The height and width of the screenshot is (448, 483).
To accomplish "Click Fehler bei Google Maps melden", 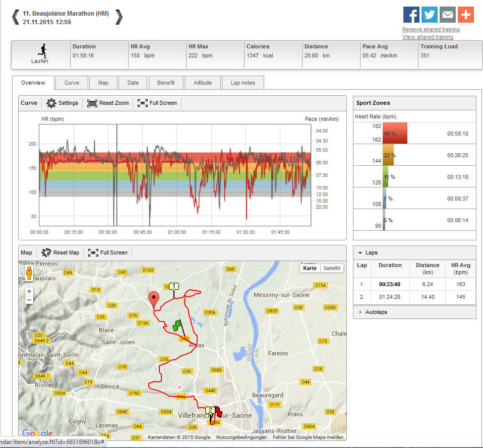I will point(308,437).
